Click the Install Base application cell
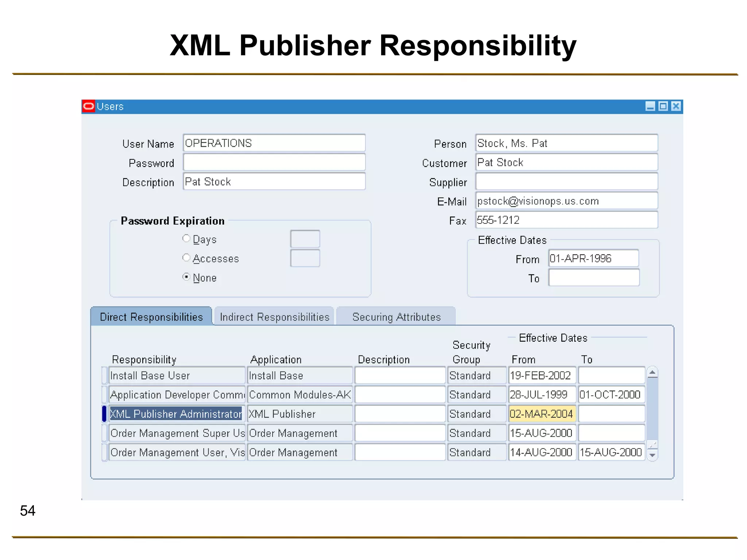 pos(300,376)
